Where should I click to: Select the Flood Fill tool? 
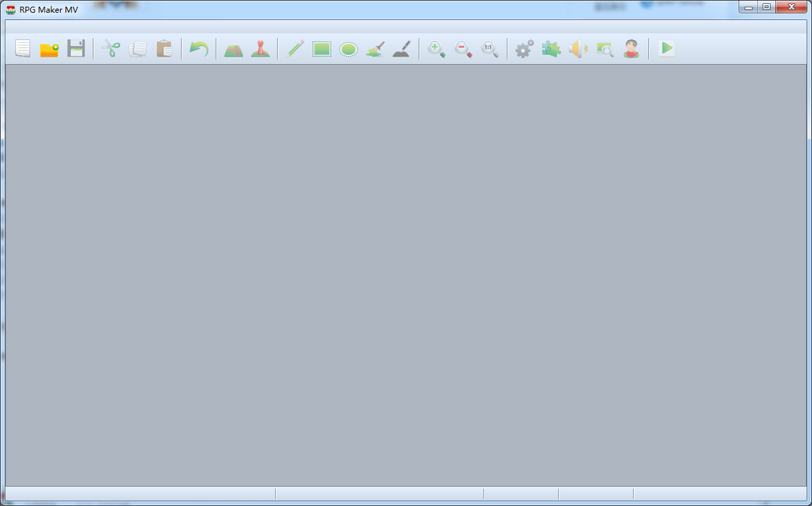375,49
